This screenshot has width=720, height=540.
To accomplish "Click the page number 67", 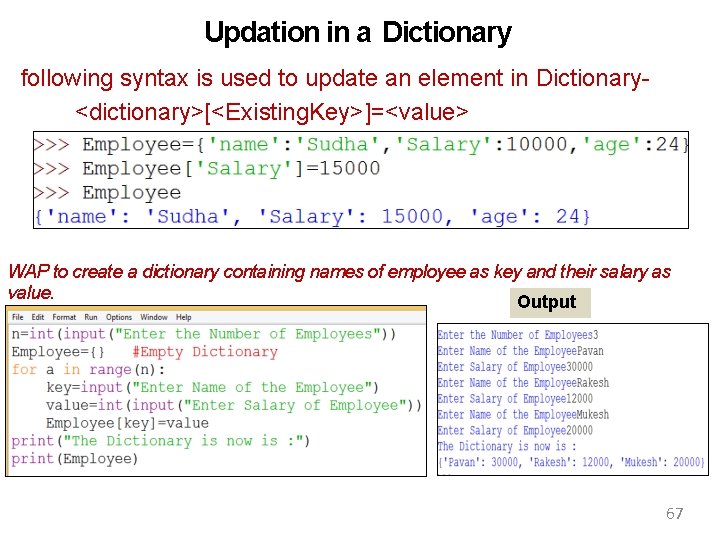I will point(675,513).
